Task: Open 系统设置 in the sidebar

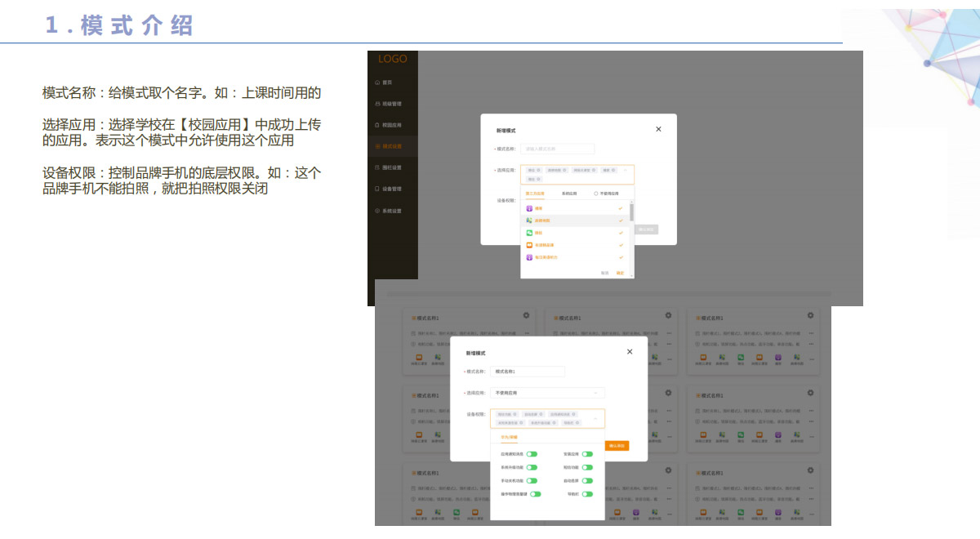Action: [x=391, y=211]
